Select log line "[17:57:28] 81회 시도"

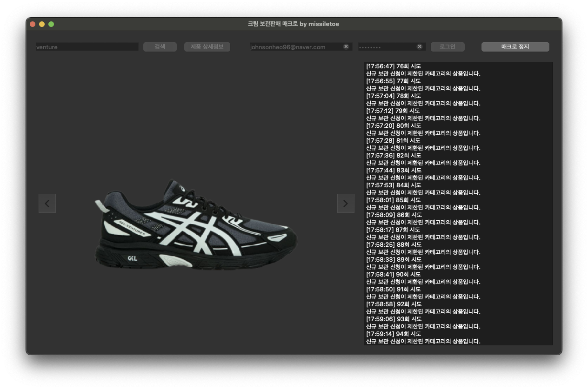(394, 140)
